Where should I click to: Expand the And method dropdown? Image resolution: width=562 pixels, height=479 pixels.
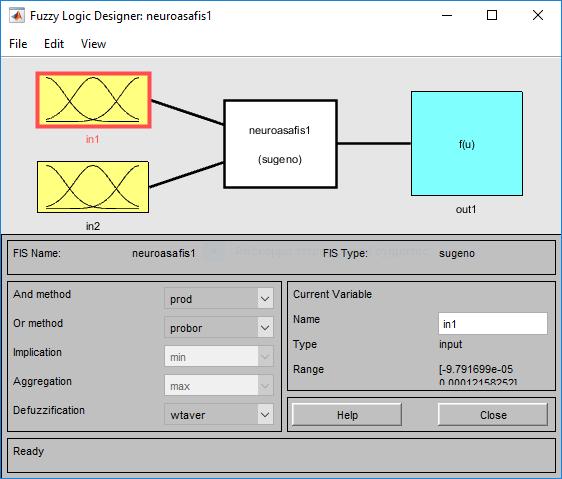(x=219, y=298)
